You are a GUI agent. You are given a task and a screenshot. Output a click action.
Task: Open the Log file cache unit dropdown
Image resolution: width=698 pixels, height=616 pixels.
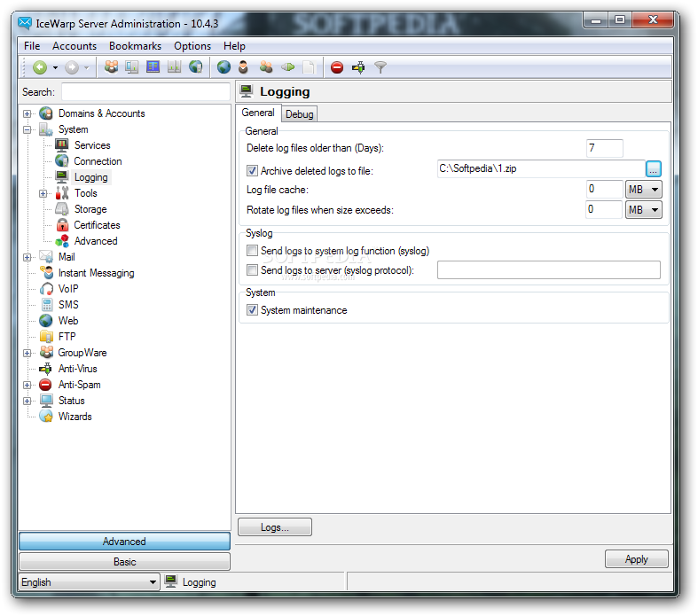click(643, 190)
